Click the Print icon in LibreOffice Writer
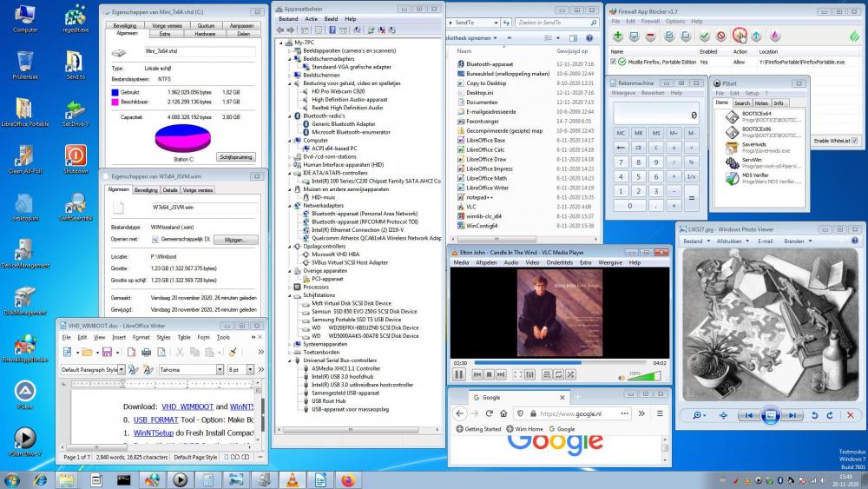 146,352
